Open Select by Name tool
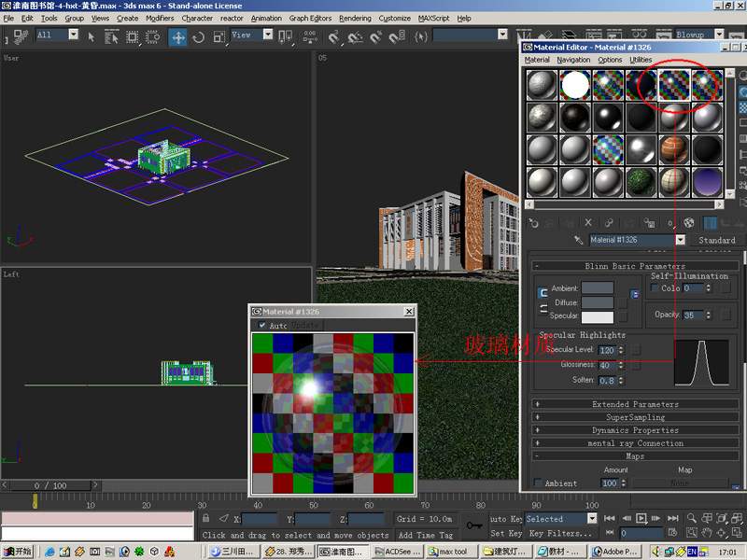The image size is (747, 560). (x=111, y=36)
